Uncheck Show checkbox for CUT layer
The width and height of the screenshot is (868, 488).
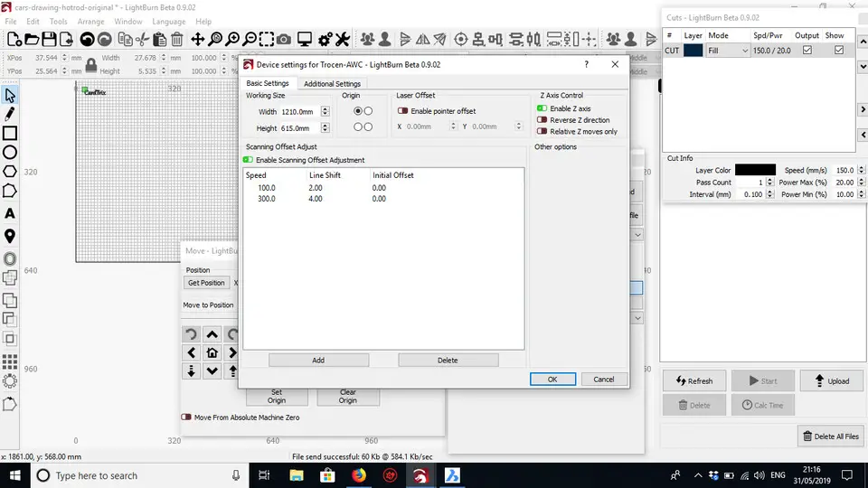pyautogui.click(x=839, y=51)
